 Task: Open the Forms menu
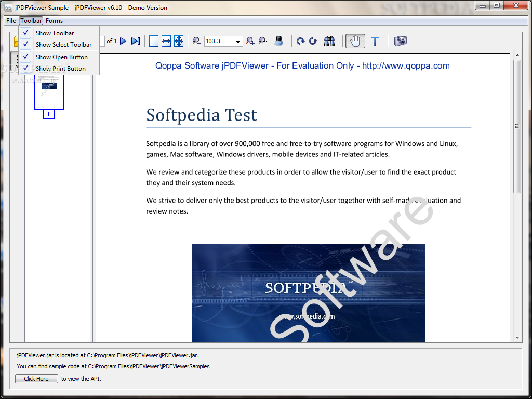click(x=54, y=21)
